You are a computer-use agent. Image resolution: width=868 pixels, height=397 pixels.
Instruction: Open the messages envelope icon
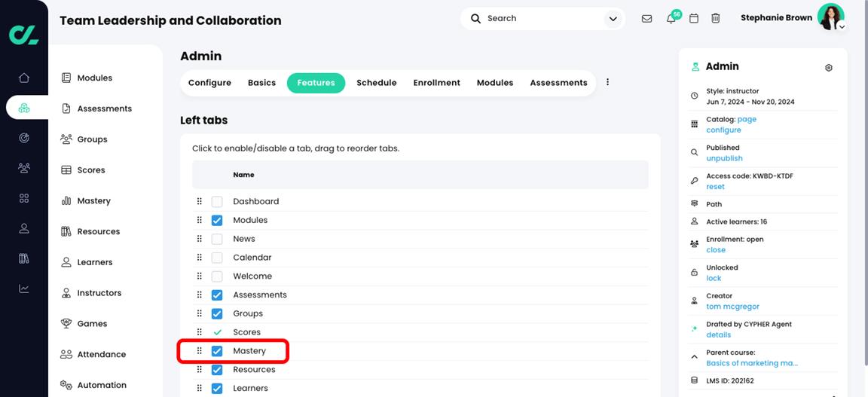click(x=646, y=18)
